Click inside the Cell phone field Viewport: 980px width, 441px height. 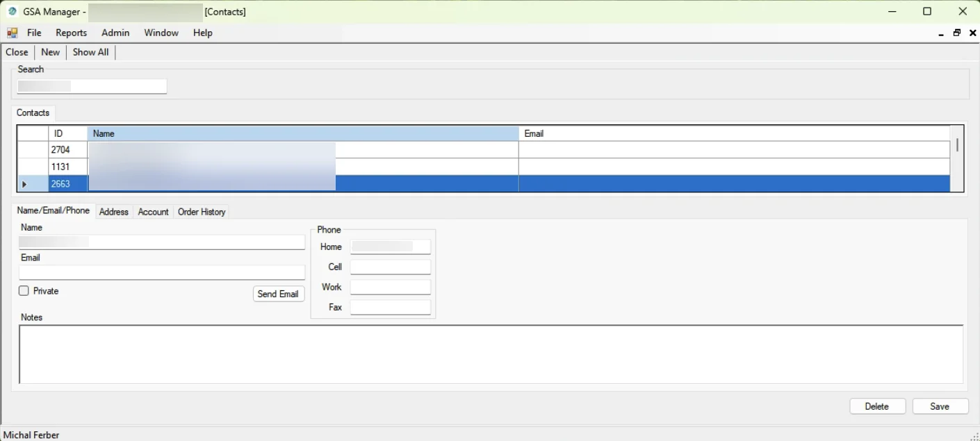point(390,266)
